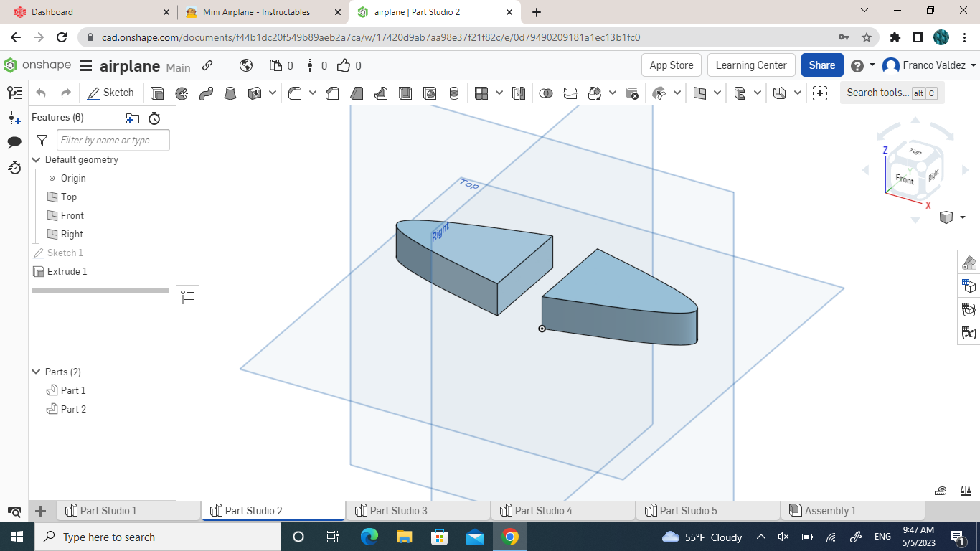
Task: Open the Delete part tool
Action: pyautogui.click(x=631, y=93)
